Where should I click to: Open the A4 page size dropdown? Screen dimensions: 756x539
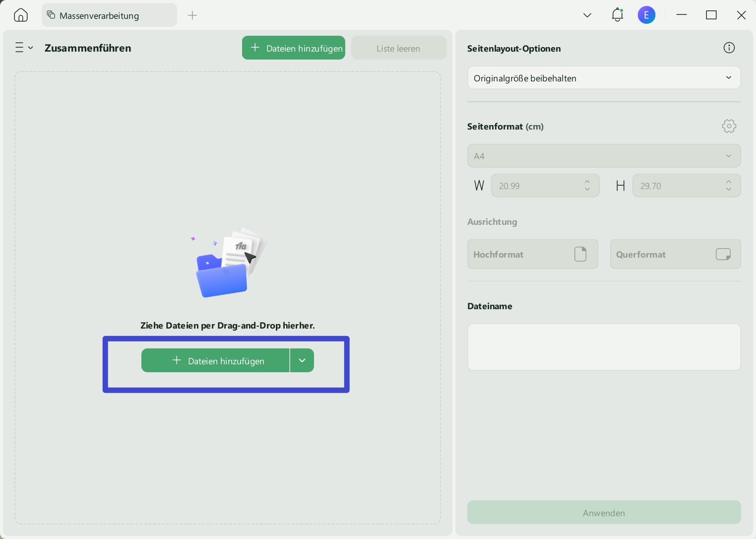[604, 155]
